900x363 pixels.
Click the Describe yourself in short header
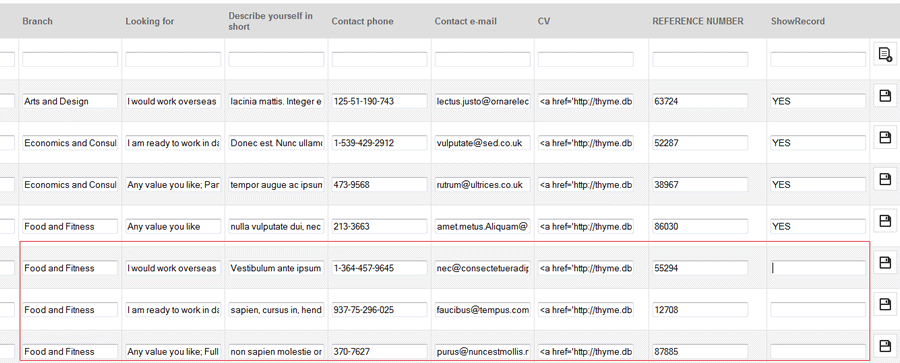tap(271, 21)
